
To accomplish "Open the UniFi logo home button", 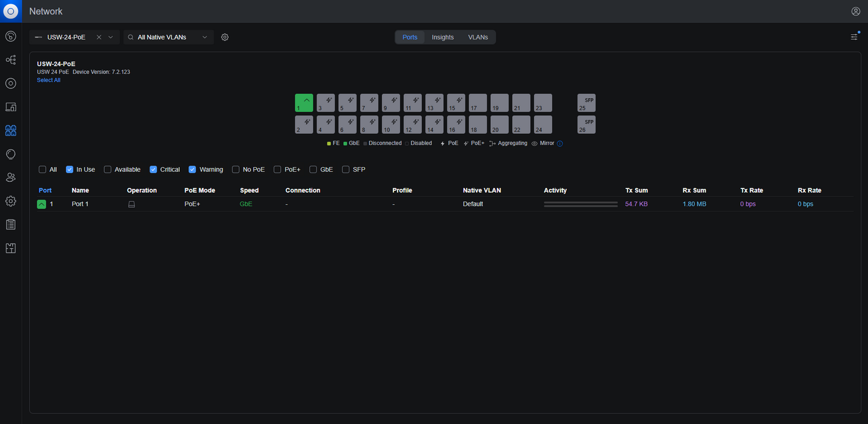I will [11, 11].
